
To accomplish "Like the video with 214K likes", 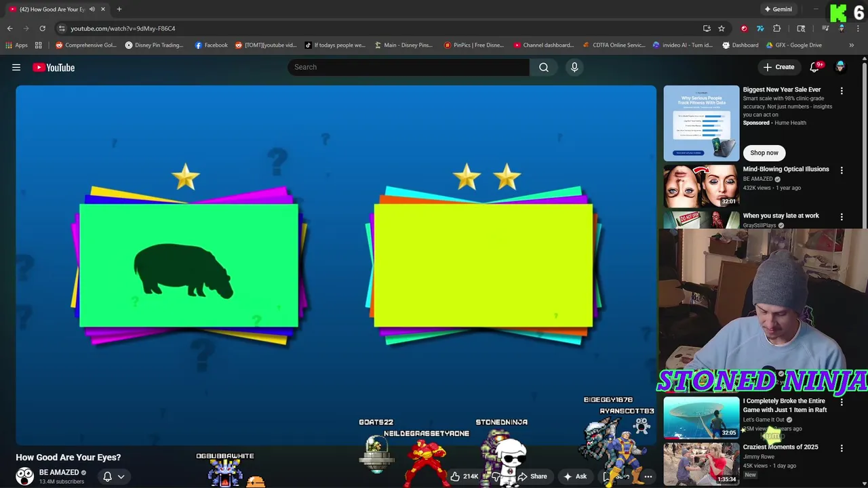I will (x=464, y=476).
